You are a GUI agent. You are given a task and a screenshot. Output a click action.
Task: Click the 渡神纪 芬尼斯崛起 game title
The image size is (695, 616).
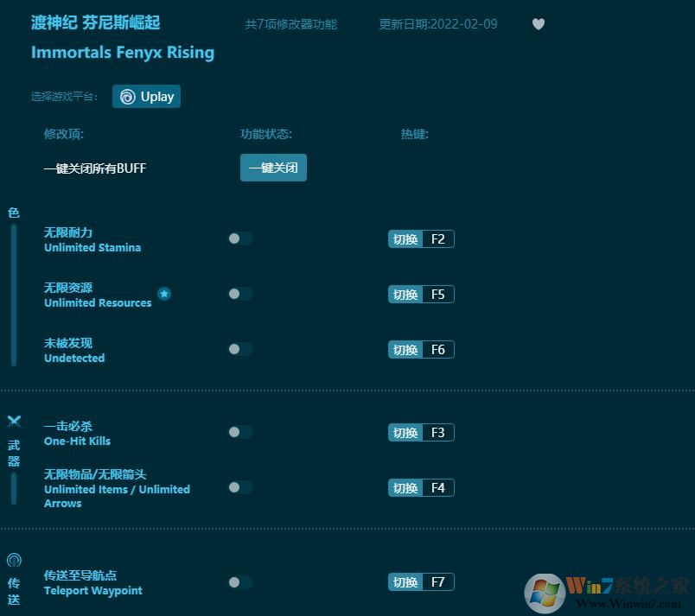[x=96, y=22]
